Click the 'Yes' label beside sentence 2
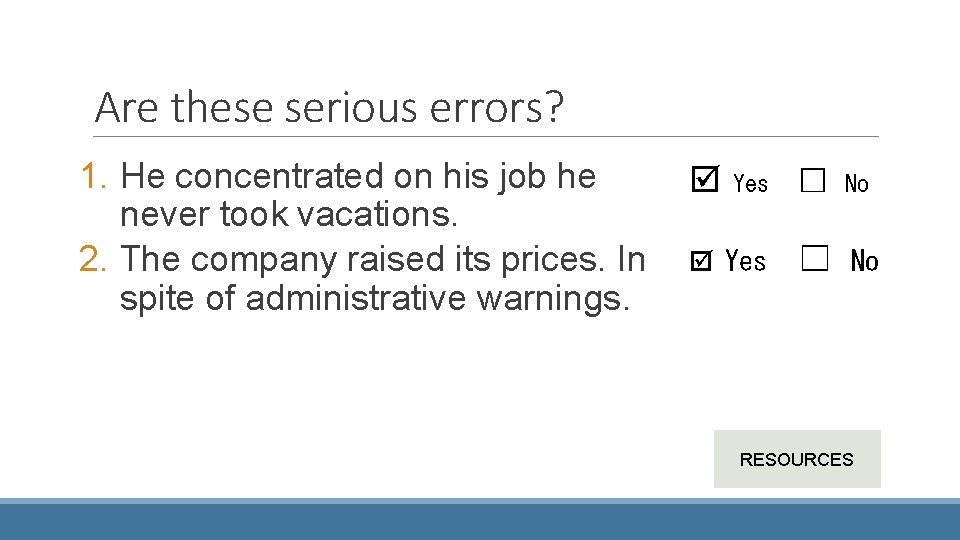The width and height of the screenshot is (960, 540). (x=745, y=261)
